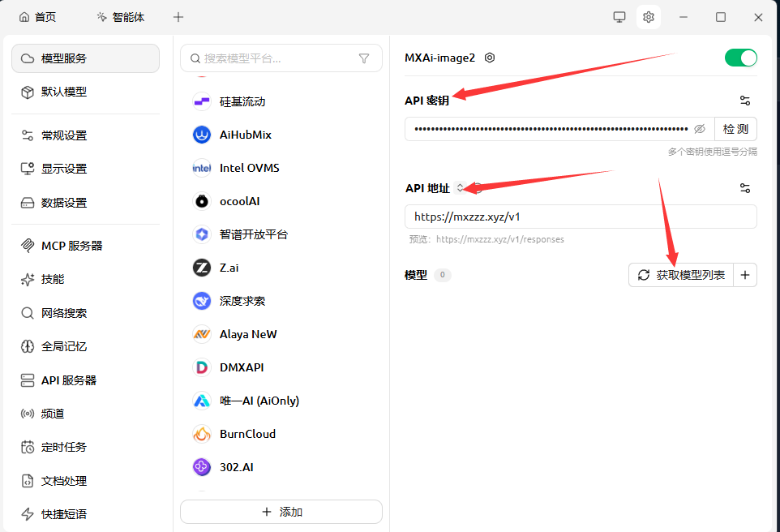Click 获取模型列表 button
This screenshot has height=532, width=780.
click(681, 275)
